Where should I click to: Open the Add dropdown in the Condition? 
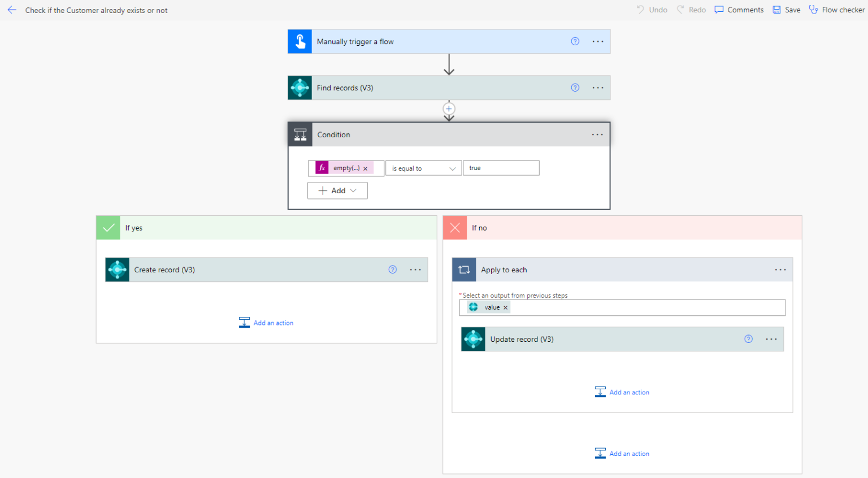click(x=337, y=190)
